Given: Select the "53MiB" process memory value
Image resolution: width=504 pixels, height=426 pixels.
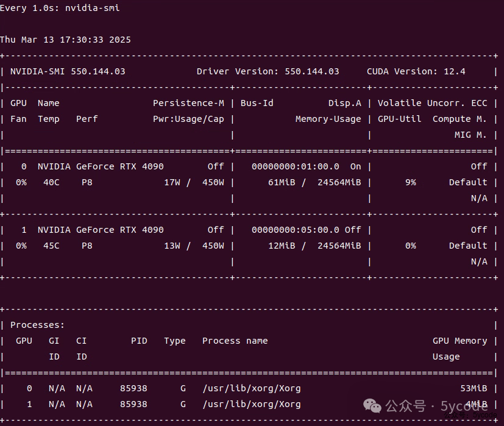Looking at the screenshot, I should [474, 388].
